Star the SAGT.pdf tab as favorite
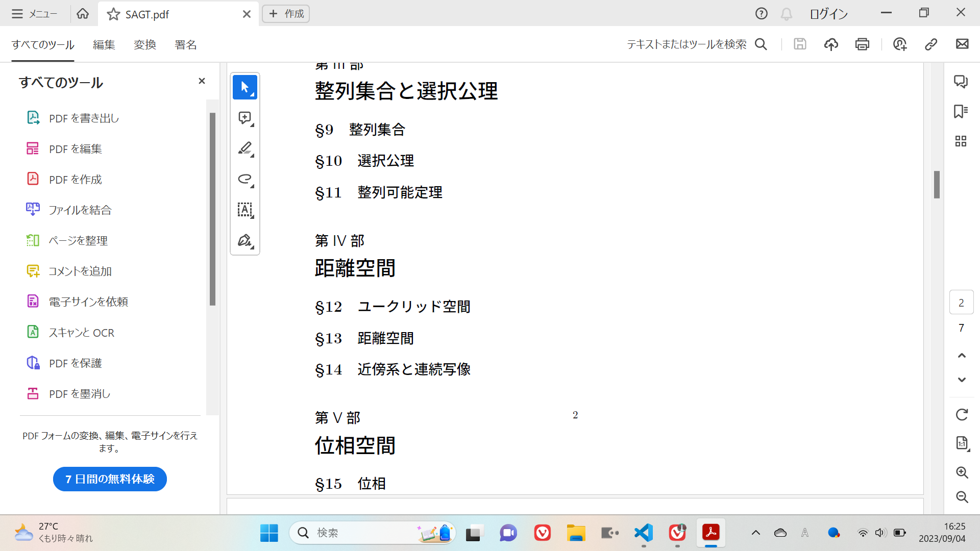The width and height of the screenshot is (980, 551). coord(113,14)
